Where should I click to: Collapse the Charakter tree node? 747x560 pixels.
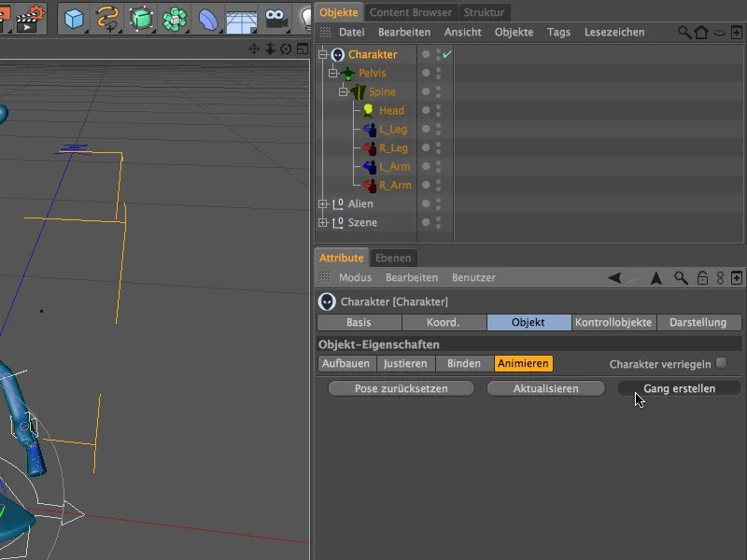click(x=323, y=54)
